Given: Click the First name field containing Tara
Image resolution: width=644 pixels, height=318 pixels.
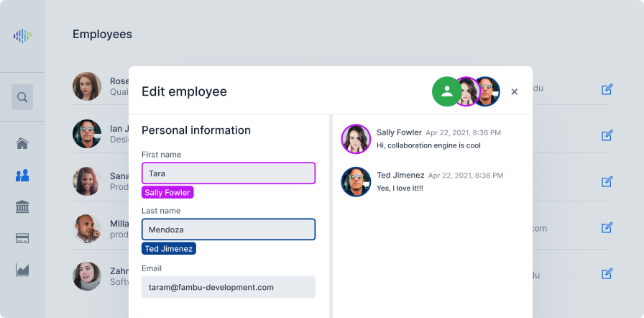Looking at the screenshot, I should [229, 173].
